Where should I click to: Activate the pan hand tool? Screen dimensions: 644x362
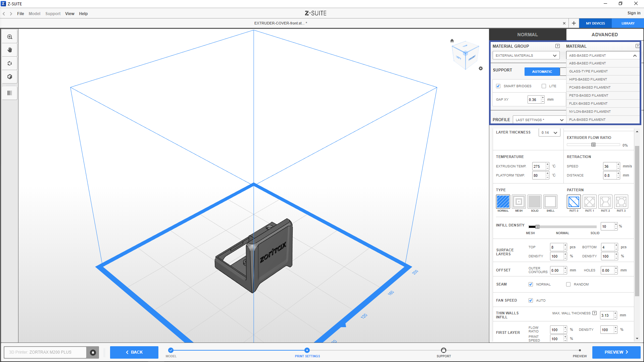[x=10, y=50]
